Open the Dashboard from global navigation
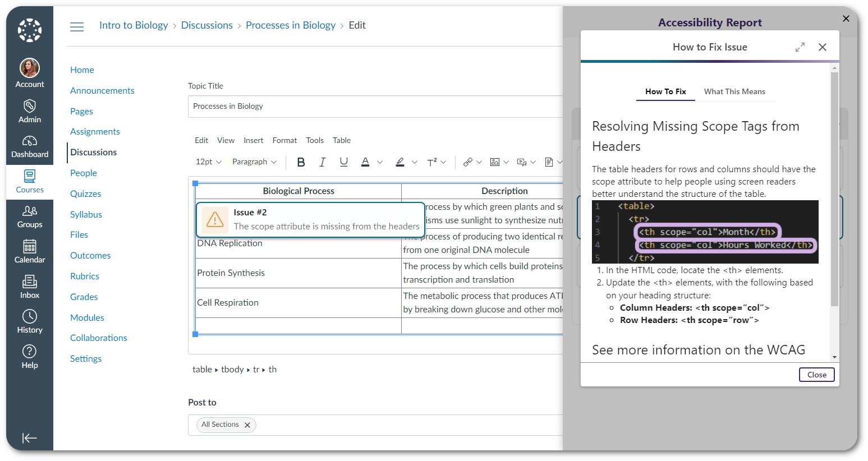 click(30, 146)
